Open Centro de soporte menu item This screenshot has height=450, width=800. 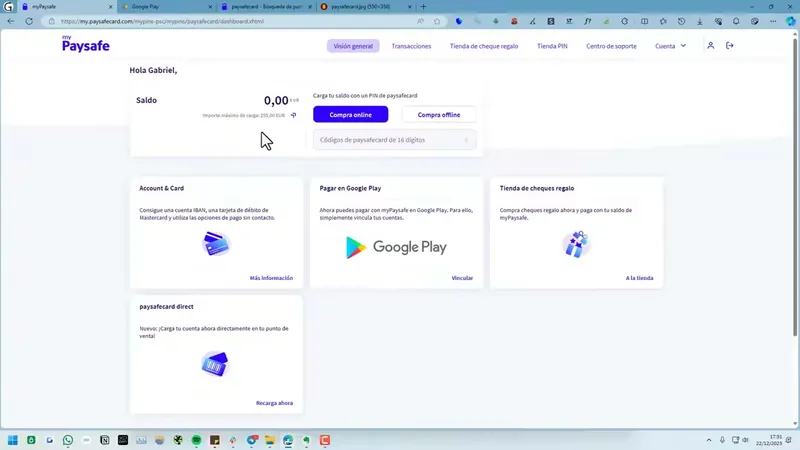click(x=611, y=46)
